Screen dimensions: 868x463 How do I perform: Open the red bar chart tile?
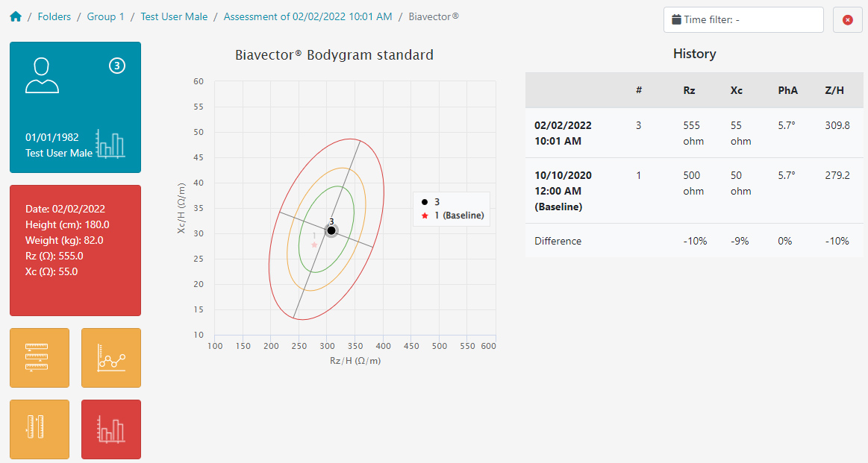pyautogui.click(x=111, y=429)
